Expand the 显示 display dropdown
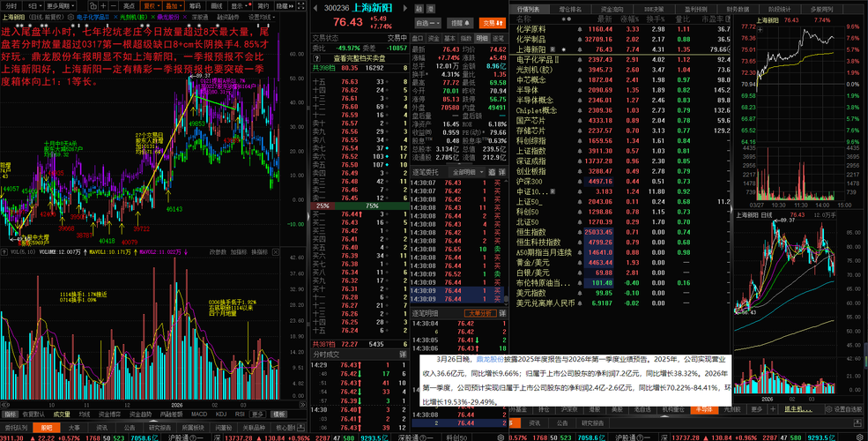Image resolution: width=868 pixels, height=441 pixels. (x=239, y=6)
